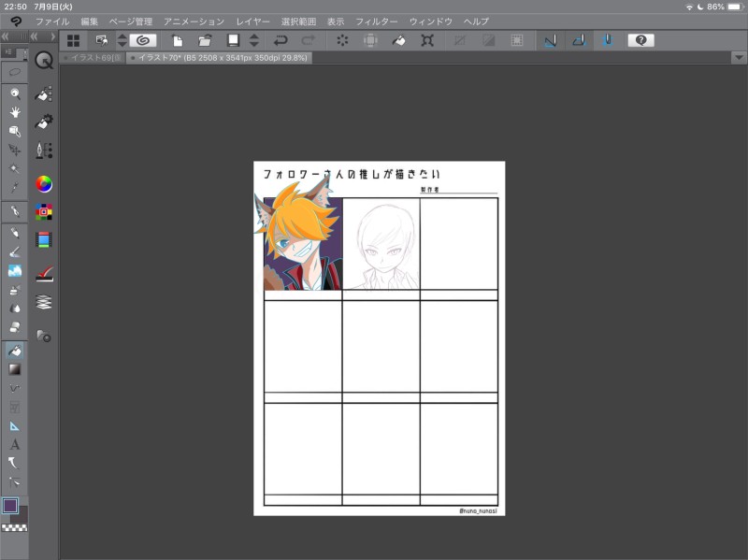
Task: Open the 表示 menu
Action: click(336, 22)
